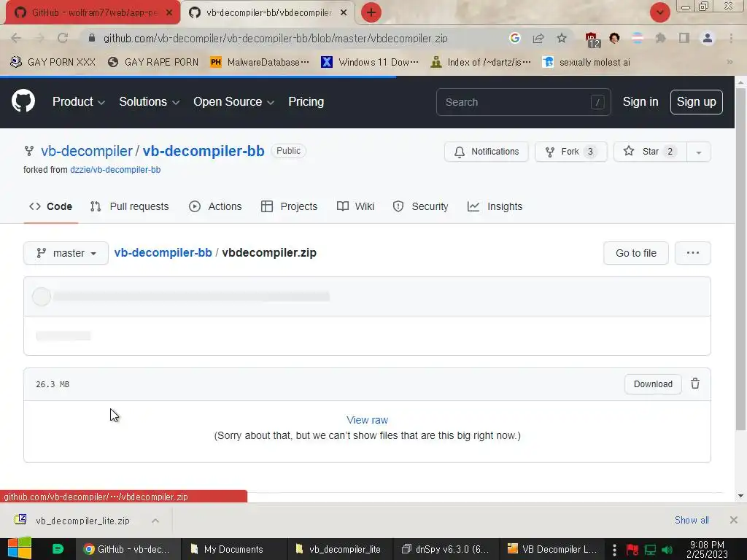This screenshot has width=747, height=560.
Task: Click Show all downloads
Action: pos(692,520)
